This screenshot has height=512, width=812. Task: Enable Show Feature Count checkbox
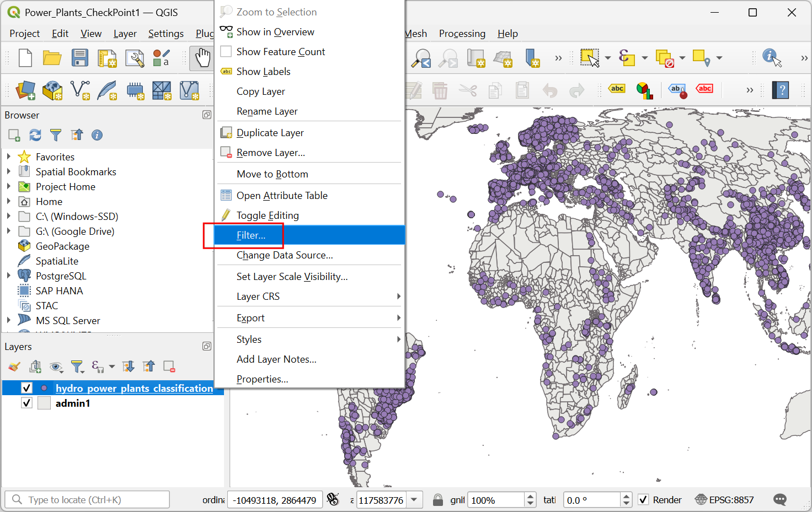226,52
